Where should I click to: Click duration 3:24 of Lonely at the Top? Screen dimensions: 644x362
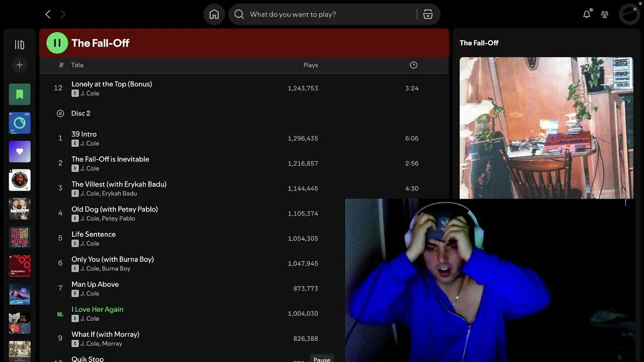412,88
